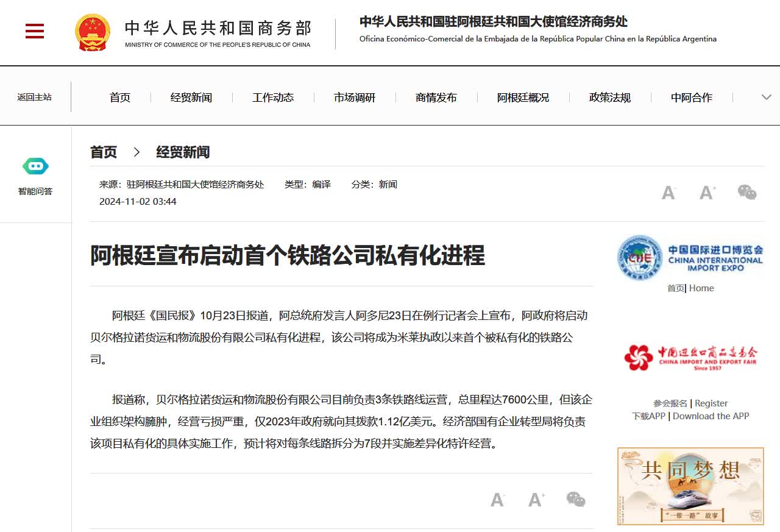780x532 pixels.
Task: Click the smart Q&A robot icon
Action: click(x=35, y=166)
